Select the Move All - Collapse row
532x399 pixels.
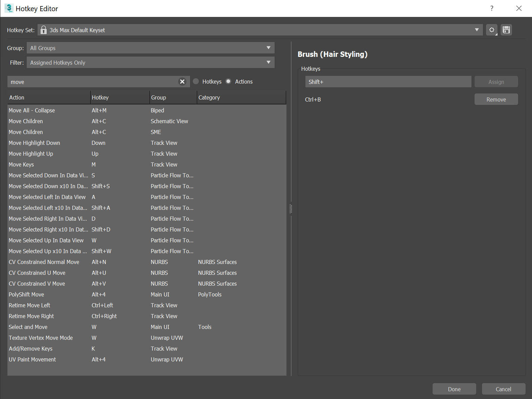(x=147, y=110)
